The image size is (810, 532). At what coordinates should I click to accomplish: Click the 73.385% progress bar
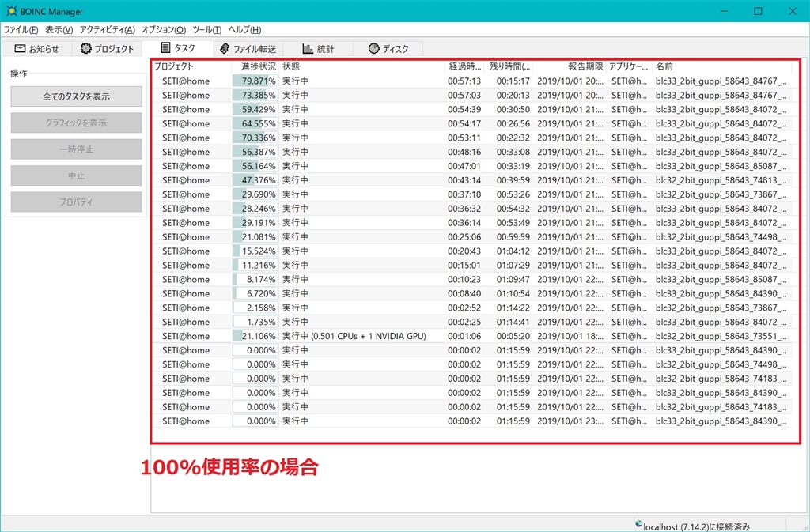[x=255, y=95]
